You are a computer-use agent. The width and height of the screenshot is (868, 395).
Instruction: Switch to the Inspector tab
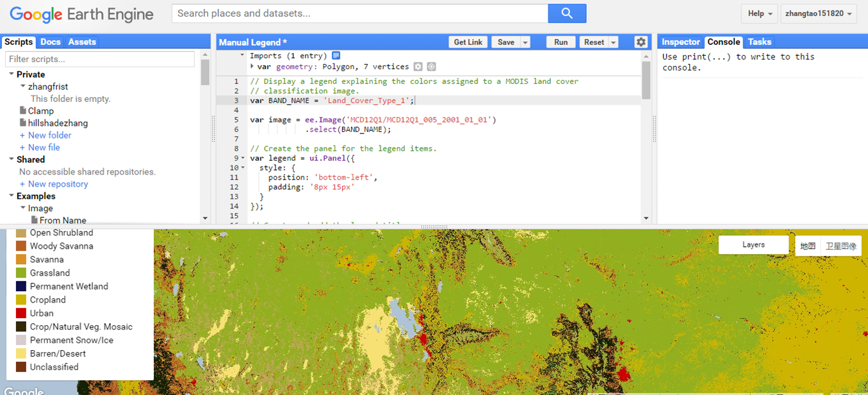pos(681,42)
